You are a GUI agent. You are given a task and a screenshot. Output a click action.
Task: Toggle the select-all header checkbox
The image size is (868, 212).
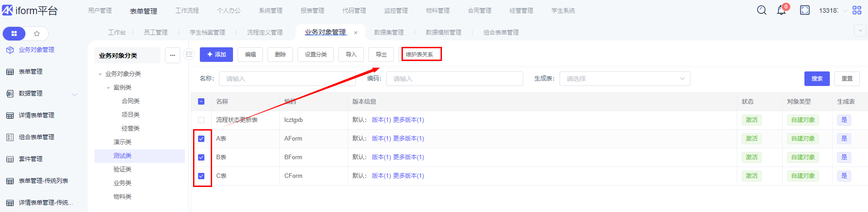pyautogui.click(x=201, y=101)
